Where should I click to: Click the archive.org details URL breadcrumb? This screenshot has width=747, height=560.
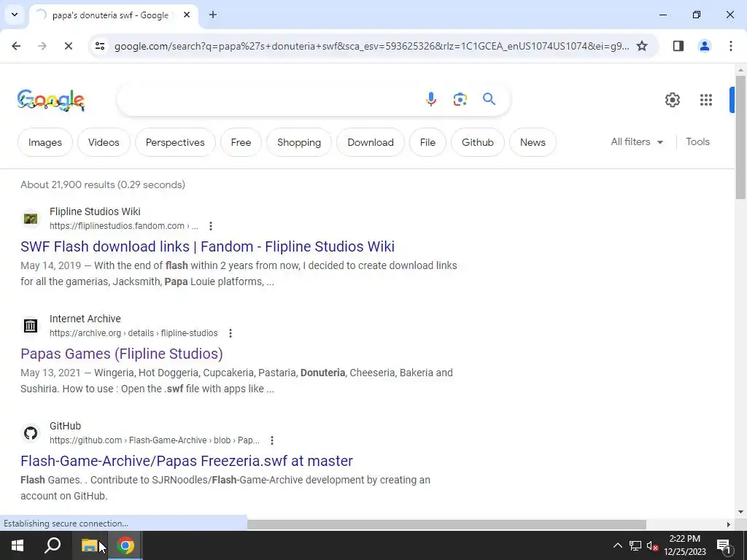point(133,332)
